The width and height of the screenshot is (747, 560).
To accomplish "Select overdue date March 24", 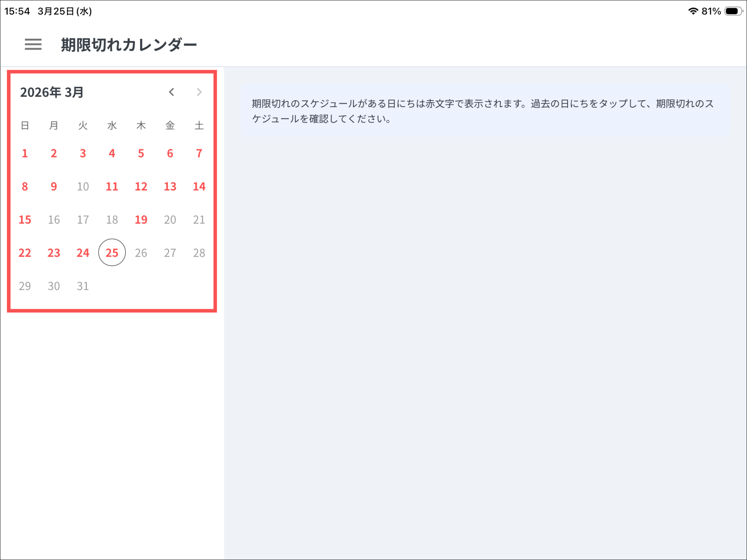I will (x=83, y=253).
